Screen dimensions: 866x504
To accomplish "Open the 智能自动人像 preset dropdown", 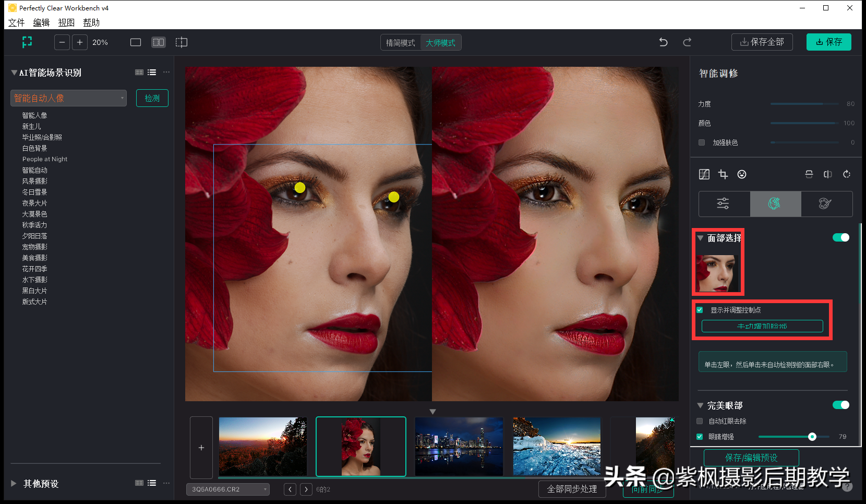I will pyautogui.click(x=68, y=98).
